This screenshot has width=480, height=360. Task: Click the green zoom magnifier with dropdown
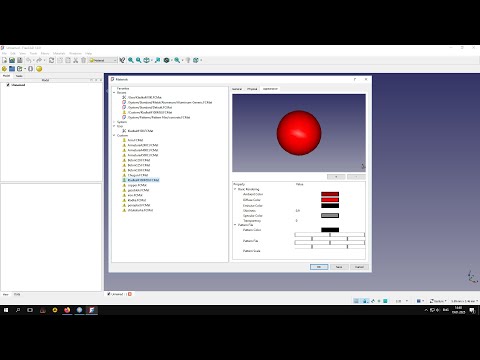click(177, 60)
